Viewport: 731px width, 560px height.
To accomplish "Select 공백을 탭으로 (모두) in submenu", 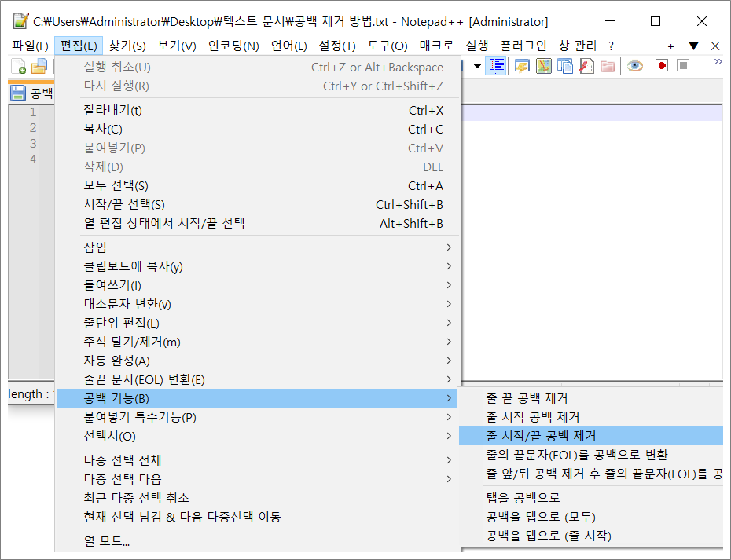I will 591,517.
